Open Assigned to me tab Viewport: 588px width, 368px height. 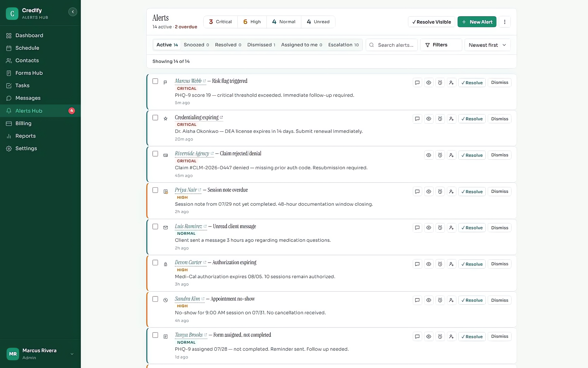tap(302, 45)
